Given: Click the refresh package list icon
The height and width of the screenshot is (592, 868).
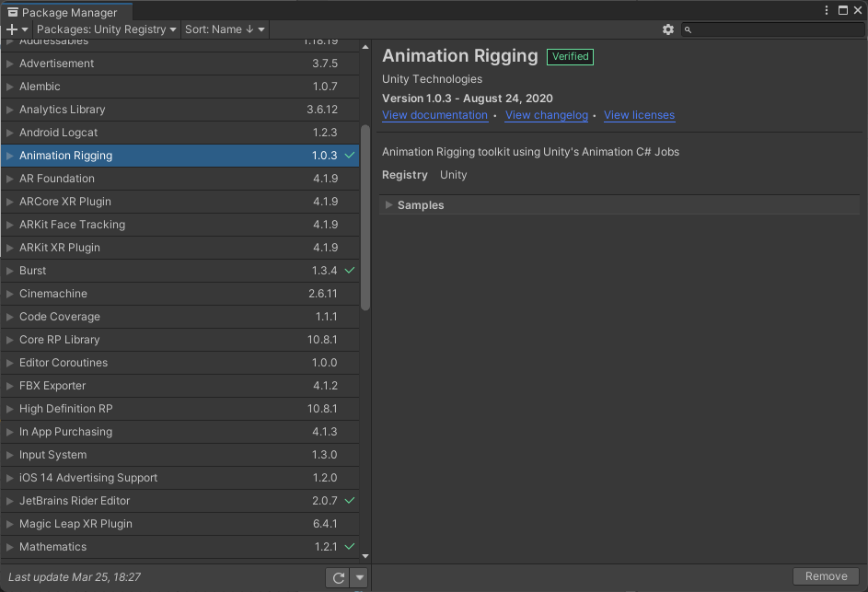Looking at the screenshot, I should 338,577.
